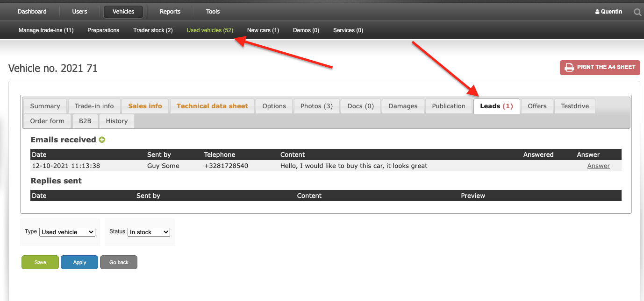Click the printer icon on A4 sheet button
Screen dimensions: 644x301
[569, 67]
